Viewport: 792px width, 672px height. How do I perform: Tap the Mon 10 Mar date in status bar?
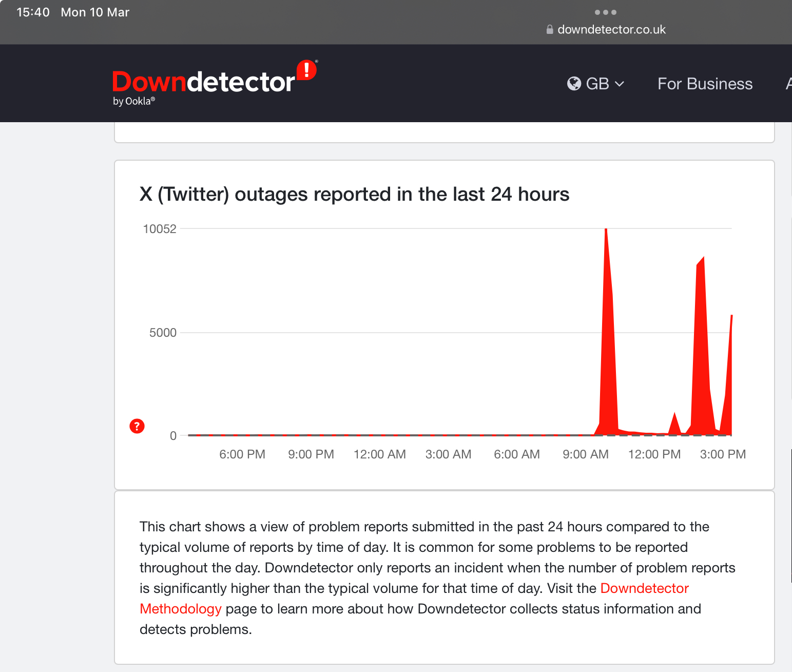(95, 12)
